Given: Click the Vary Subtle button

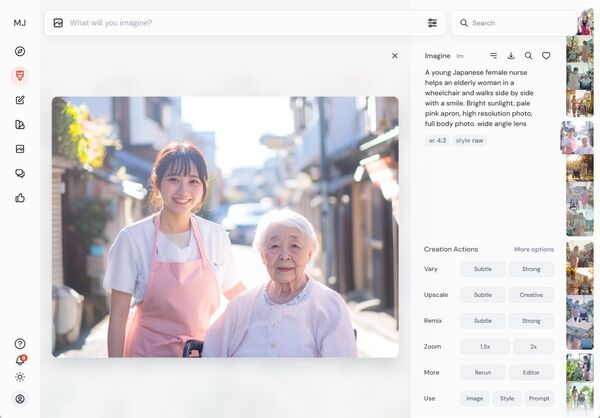Looking at the screenshot, I should [x=482, y=269].
